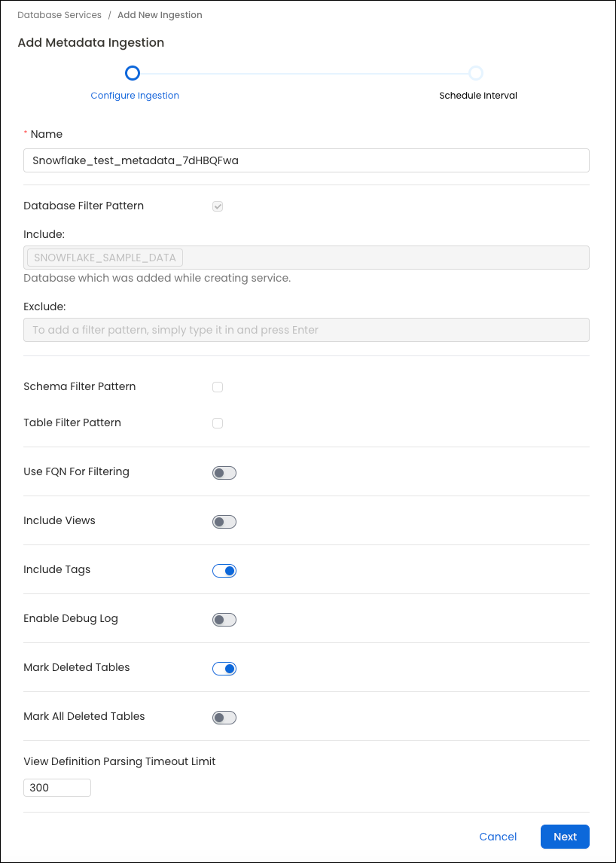The image size is (616, 863).
Task: Enable the Table Filter Pattern checkbox
Action: pos(218,422)
